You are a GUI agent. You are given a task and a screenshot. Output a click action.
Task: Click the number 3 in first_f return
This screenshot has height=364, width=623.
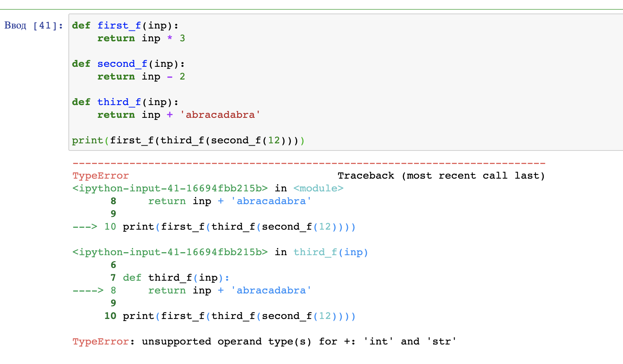point(182,38)
